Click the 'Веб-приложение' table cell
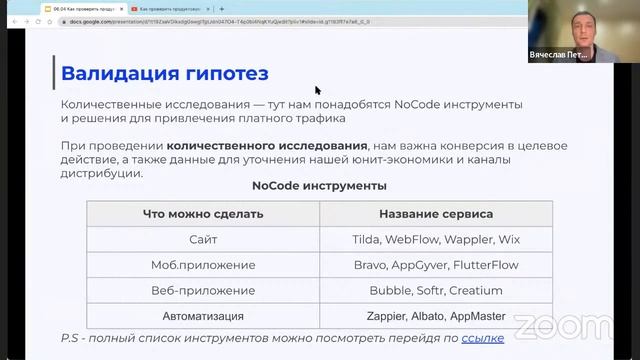 203,291
